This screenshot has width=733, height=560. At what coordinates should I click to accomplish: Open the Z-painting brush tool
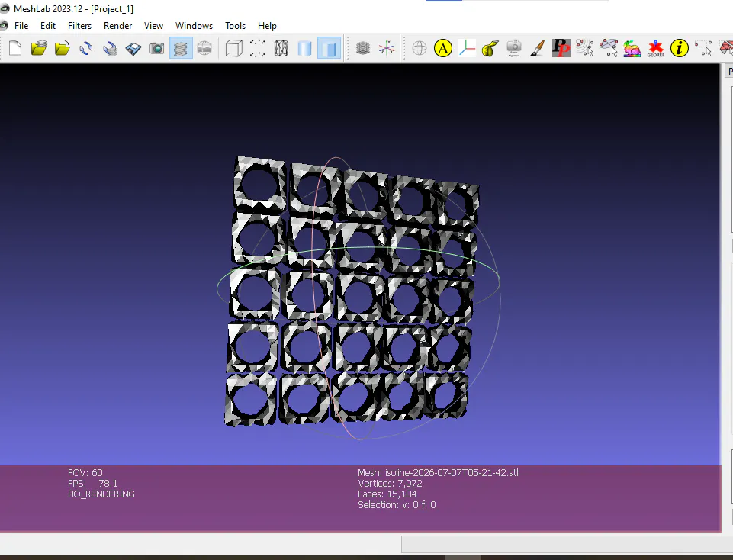coord(537,48)
